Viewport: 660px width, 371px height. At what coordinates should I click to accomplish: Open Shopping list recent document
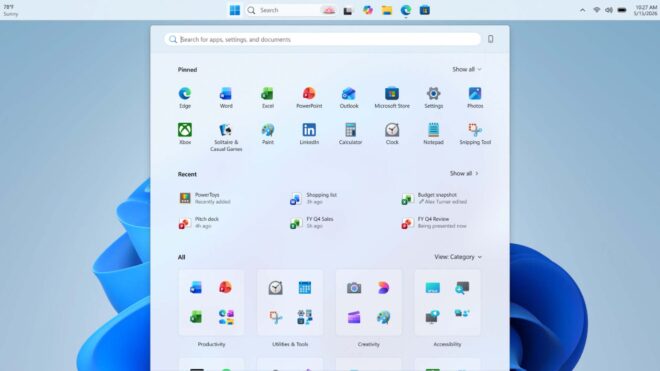pos(314,198)
